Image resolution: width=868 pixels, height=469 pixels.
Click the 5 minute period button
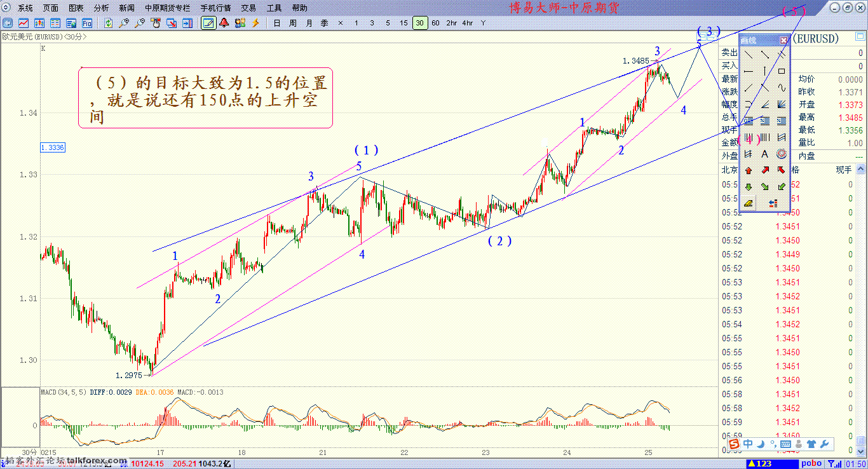(388, 23)
